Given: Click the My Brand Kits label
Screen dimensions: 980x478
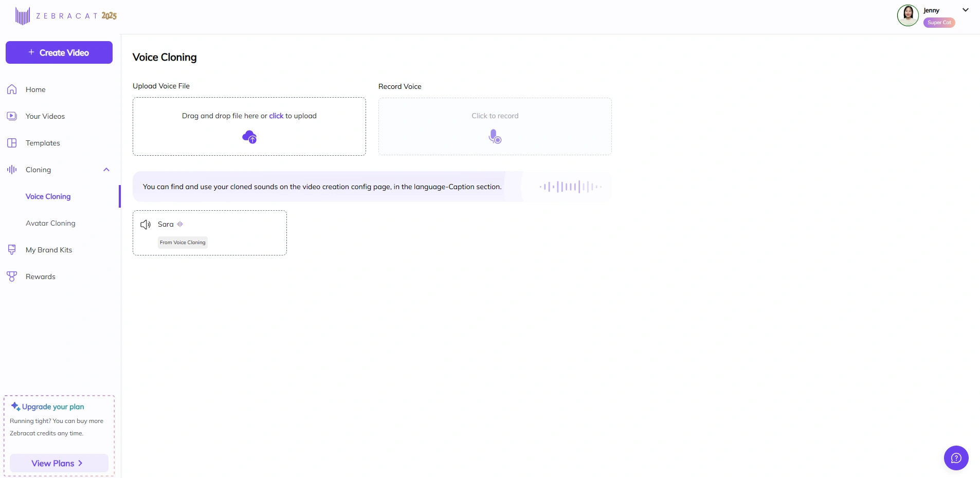Looking at the screenshot, I should [49, 250].
